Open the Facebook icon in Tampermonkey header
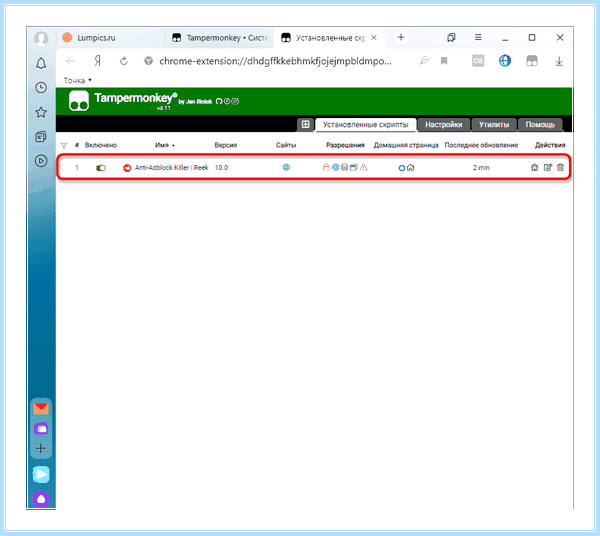Viewport: 600px width, 536px height. click(227, 101)
